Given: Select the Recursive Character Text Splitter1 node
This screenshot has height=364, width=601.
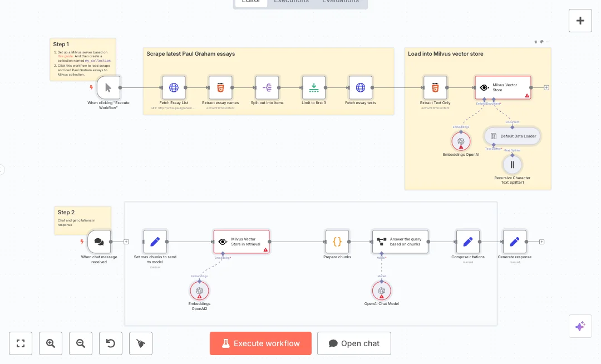Looking at the screenshot, I should [x=513, y=165].
